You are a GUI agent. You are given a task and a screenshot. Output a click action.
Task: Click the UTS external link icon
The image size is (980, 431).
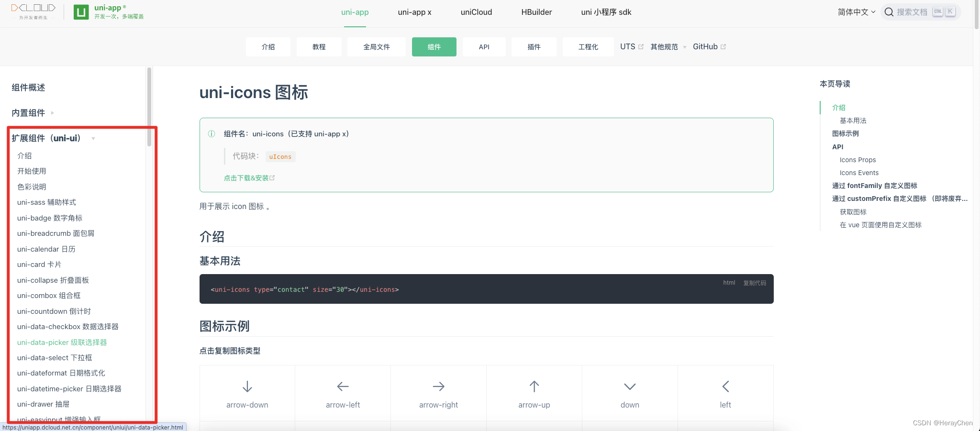641,47
